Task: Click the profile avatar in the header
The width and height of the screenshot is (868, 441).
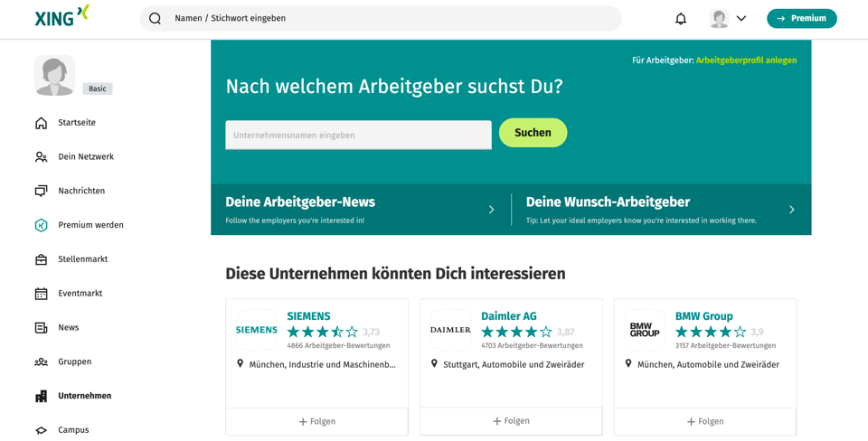Action: click(x=719, y=18)
